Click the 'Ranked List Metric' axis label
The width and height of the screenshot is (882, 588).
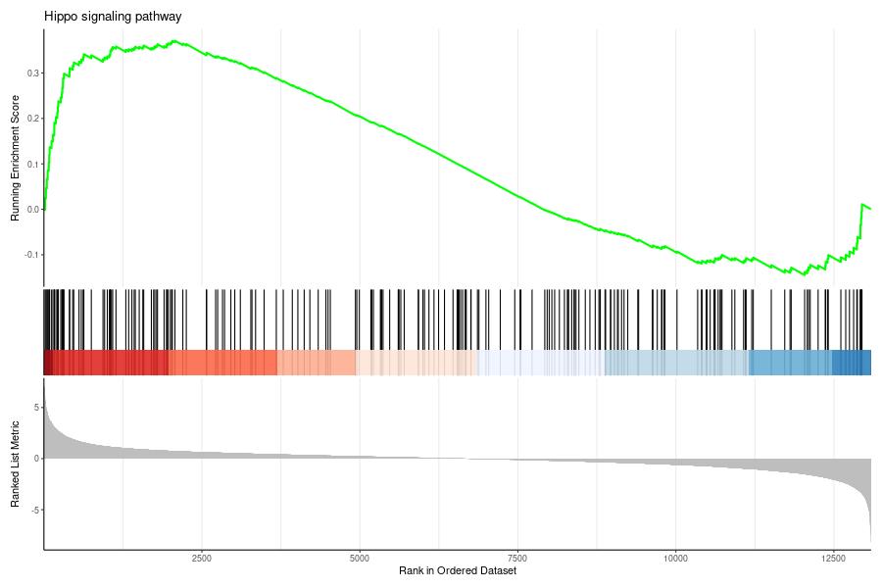pyautogui.click(x=15, y=464)
